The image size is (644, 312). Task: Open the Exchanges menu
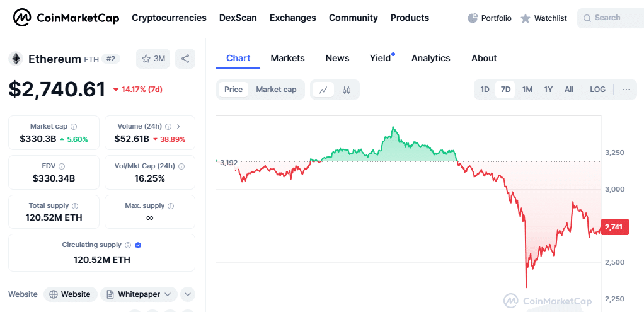[293, 18]
